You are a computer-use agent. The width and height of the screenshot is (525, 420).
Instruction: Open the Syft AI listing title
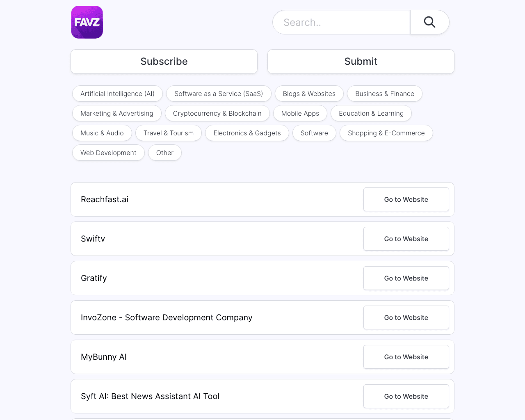pyautogui.click(x=150, y=396)
